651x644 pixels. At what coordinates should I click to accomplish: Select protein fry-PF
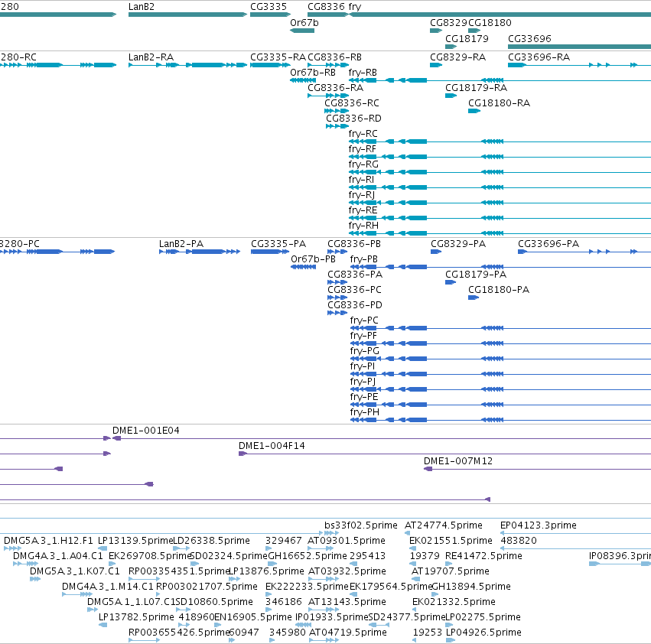tap(500, 343)
